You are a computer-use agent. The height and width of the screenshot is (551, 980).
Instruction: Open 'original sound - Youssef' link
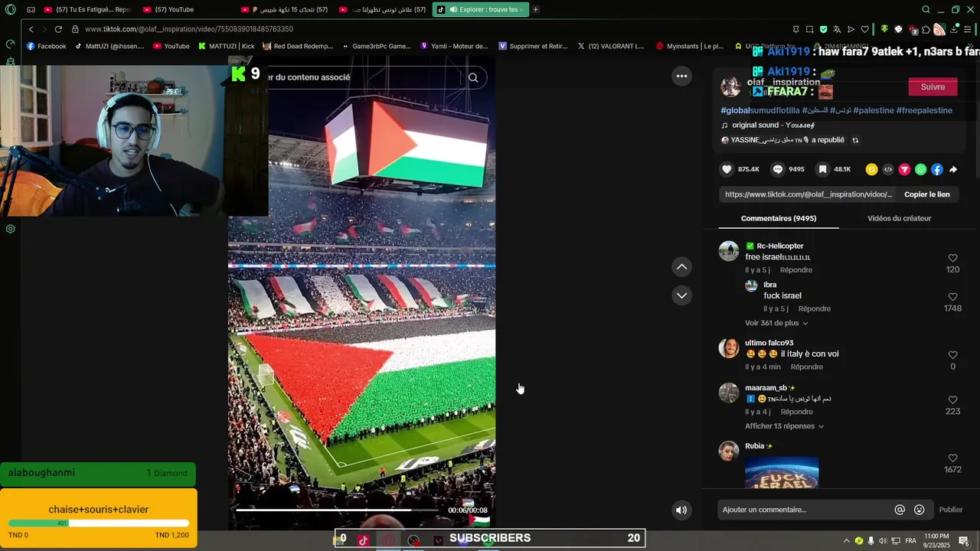(773, 126)
